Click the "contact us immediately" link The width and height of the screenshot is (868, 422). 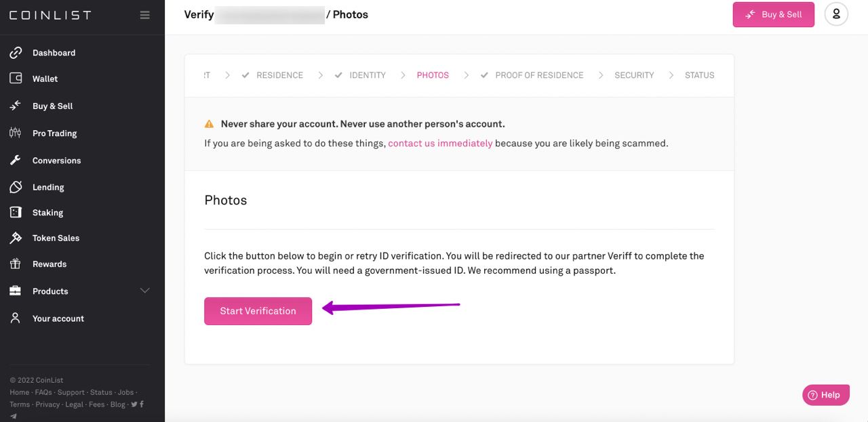point(440,144)
